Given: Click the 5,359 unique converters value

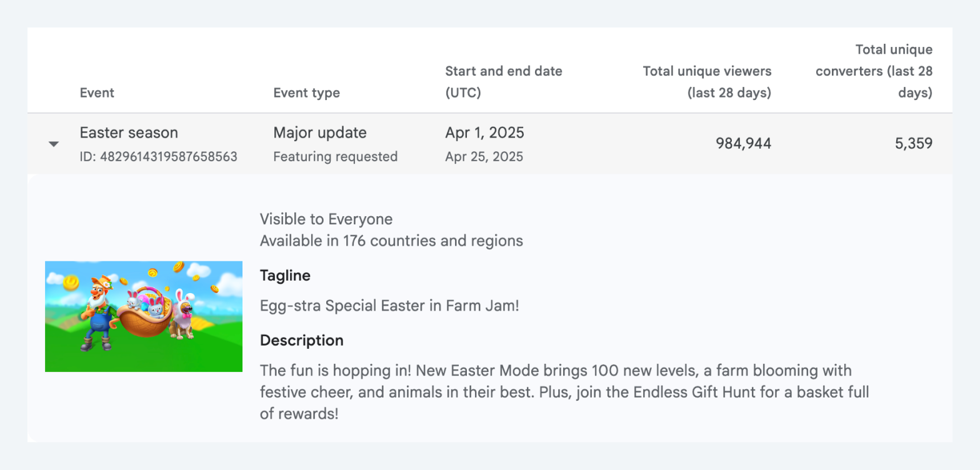Looking at the screenshot, I should [x=913, y=144].
